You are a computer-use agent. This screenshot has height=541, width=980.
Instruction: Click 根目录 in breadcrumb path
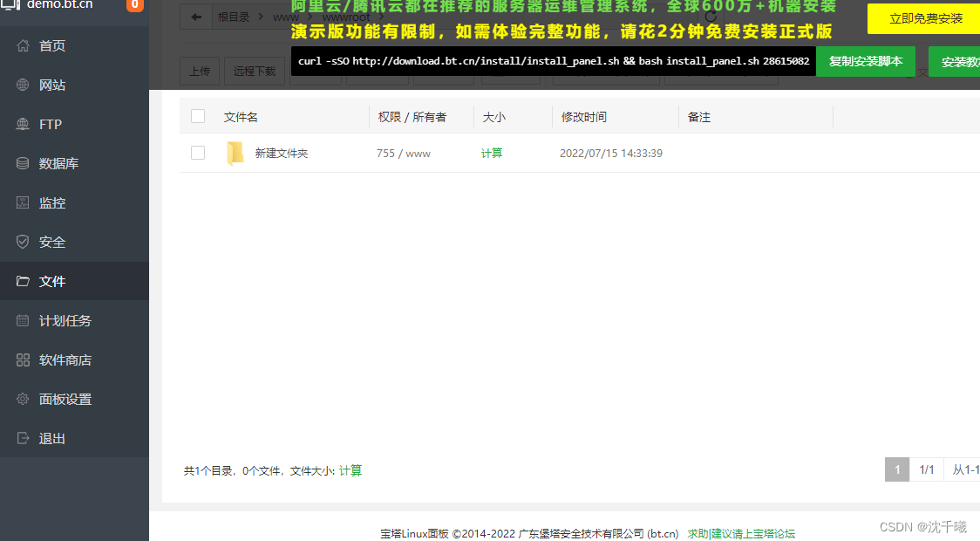tap(233, 17)
